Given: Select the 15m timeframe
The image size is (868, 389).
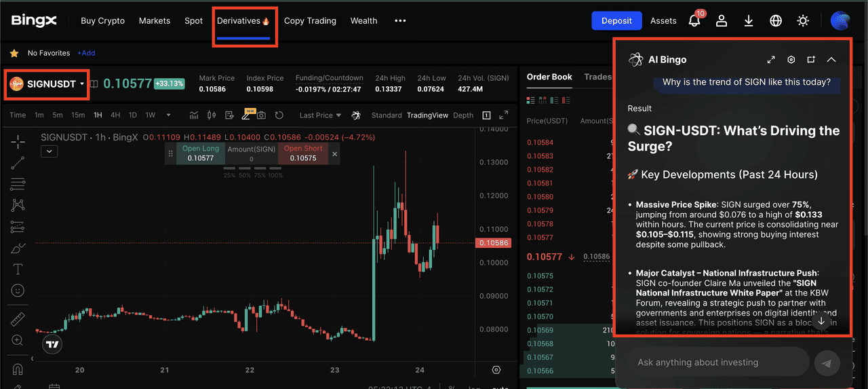Looking at the screenshot, I should click(78, 115).
